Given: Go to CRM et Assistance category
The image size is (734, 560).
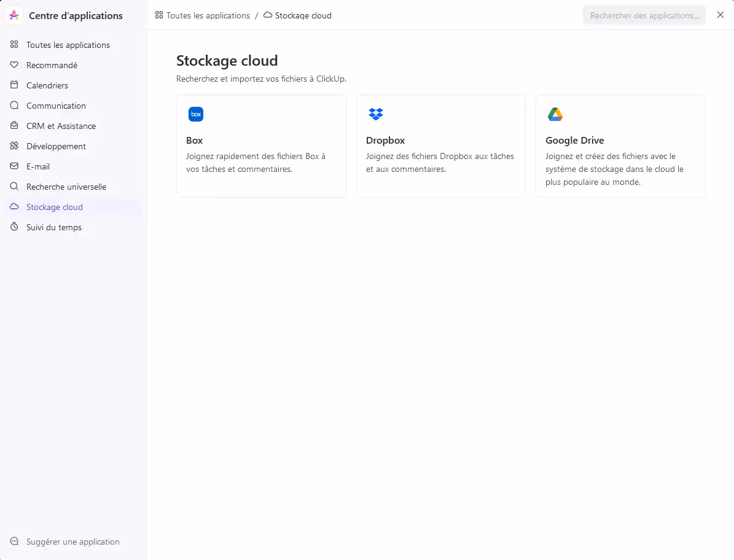Looking at the screenshot, I should (x=61, y=126).
